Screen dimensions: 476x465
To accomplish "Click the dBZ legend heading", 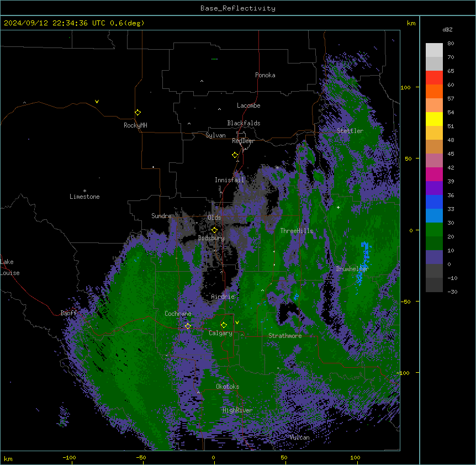I will point(447,29).
